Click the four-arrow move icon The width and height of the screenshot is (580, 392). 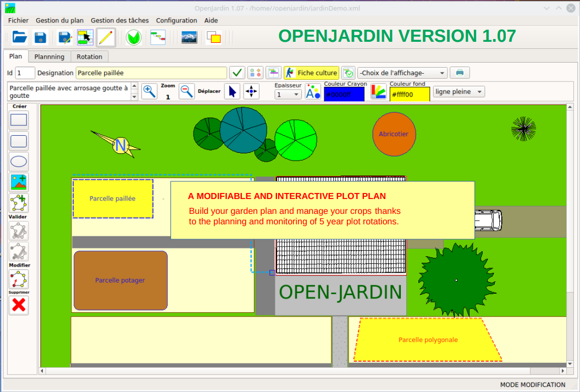pos(251,91)
